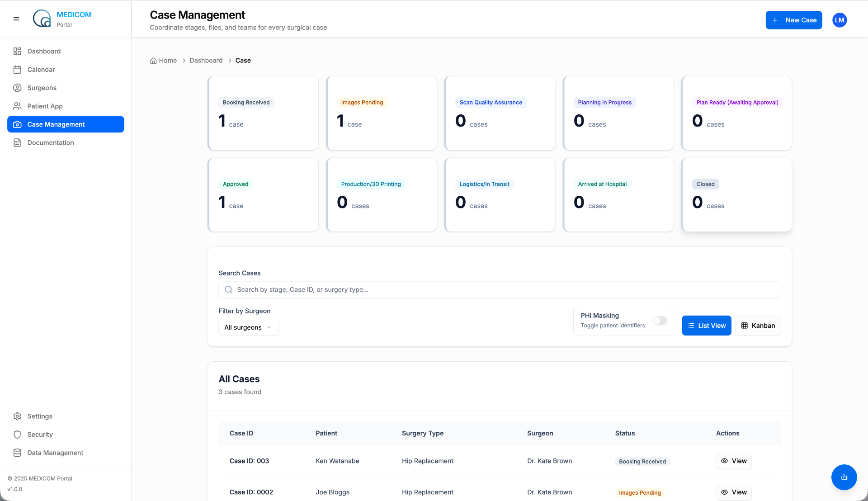Open Planning in Progress stage card

point(618,113)
